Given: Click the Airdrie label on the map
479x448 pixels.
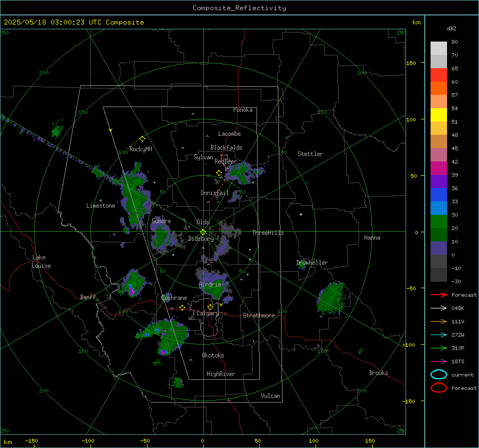Looking at the screenshot, I should pos(210,284).
